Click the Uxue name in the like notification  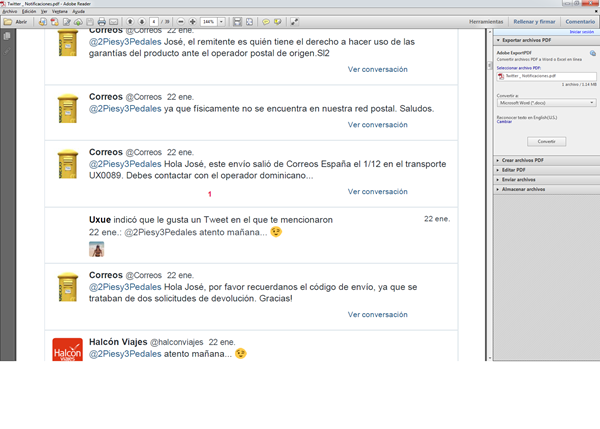tap(100, 220)
